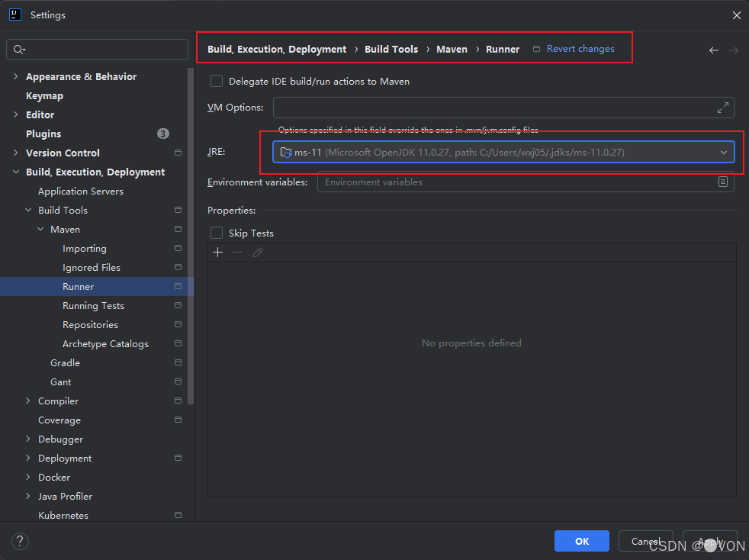The image size is (749, 560).
Task: Click the search magnifier icon in settings
Action: (19, 50)
